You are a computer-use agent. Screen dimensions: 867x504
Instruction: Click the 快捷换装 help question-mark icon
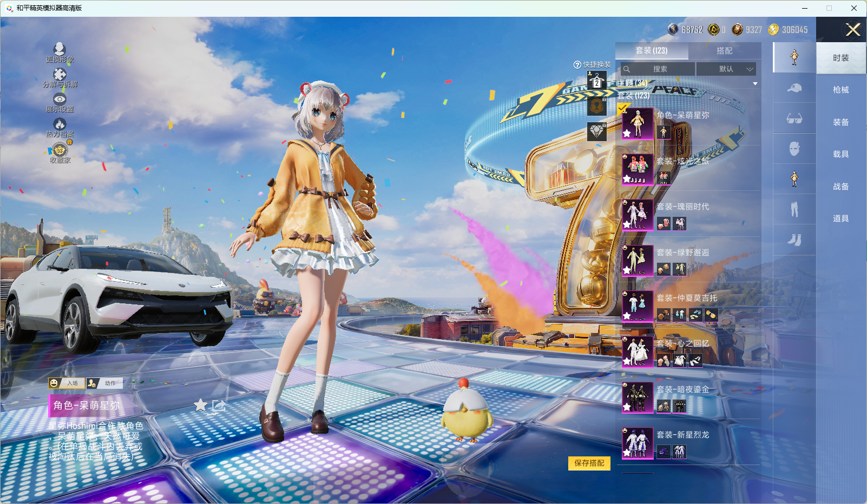tap(577, 65)
